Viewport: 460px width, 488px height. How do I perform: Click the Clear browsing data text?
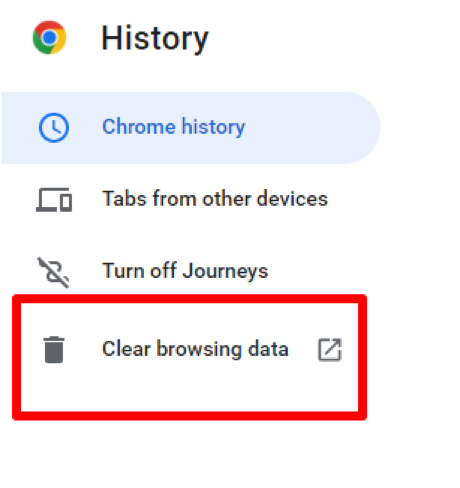pos(195,349)
